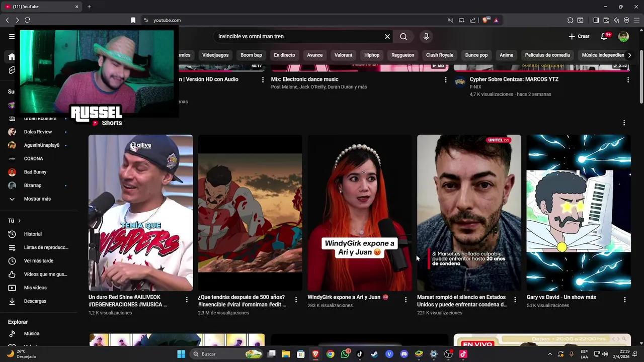Image resolution: width=644 pixels, height=362 pixels.
Task: Play the Omni-Man short thumbnail
Action: coord(250,213)
